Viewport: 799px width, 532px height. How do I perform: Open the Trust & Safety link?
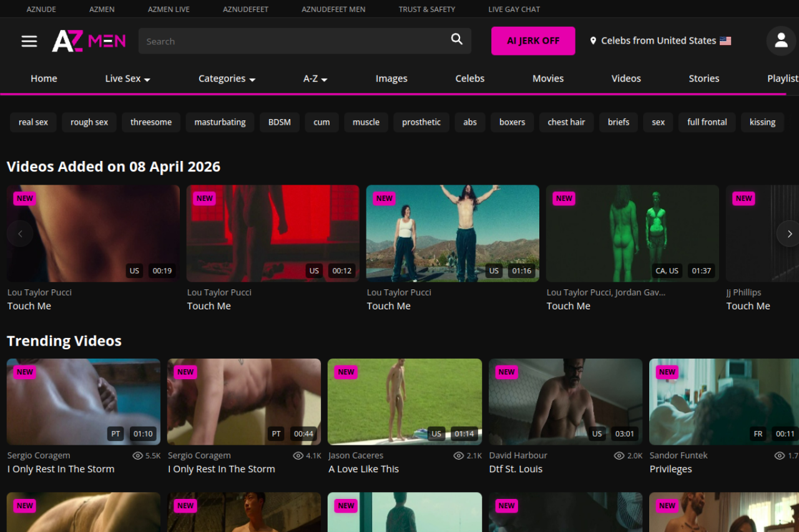[x=427, y=9]
